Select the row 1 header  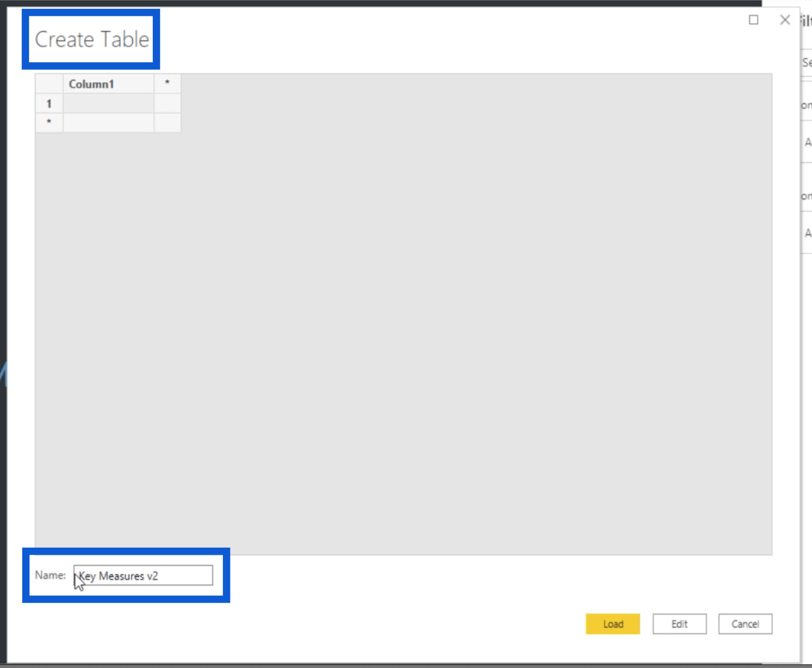coord(49,103)
